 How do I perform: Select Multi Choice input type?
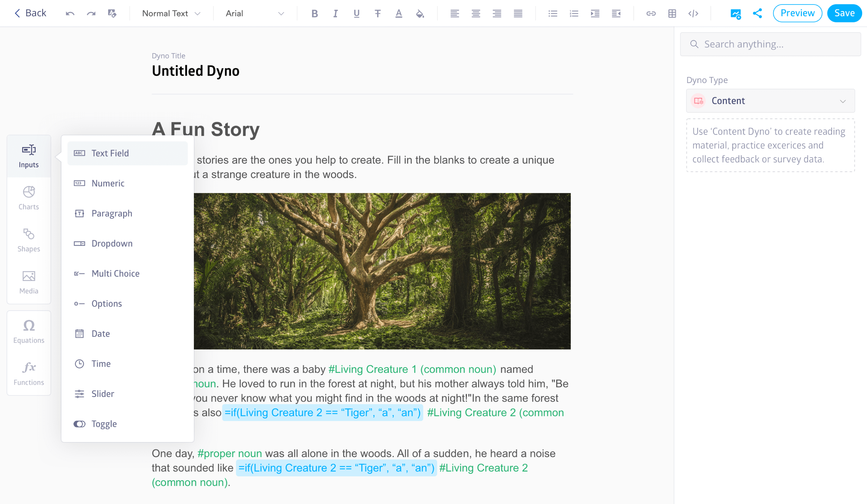pyautogui.click(x=115, y=273)
